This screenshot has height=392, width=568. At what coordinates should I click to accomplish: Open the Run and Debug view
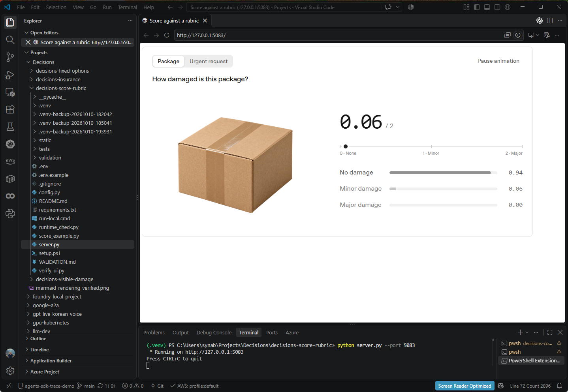point(10,75)
